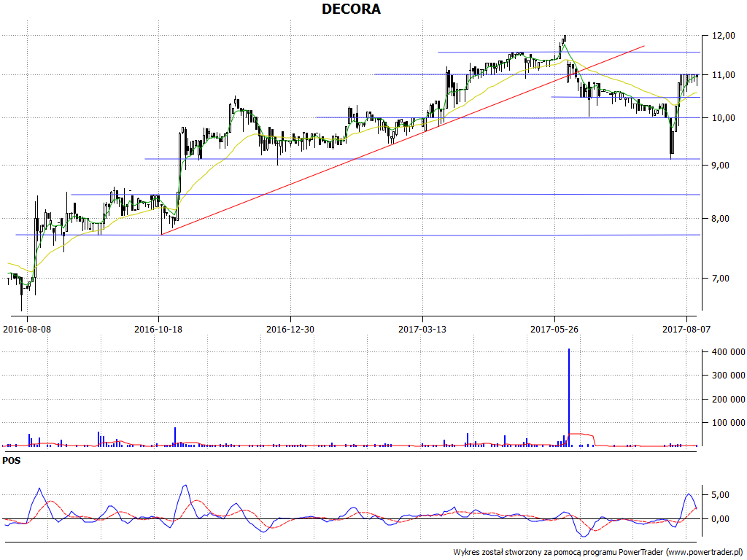Click the DECORA chart title

(x=351, y=9)
